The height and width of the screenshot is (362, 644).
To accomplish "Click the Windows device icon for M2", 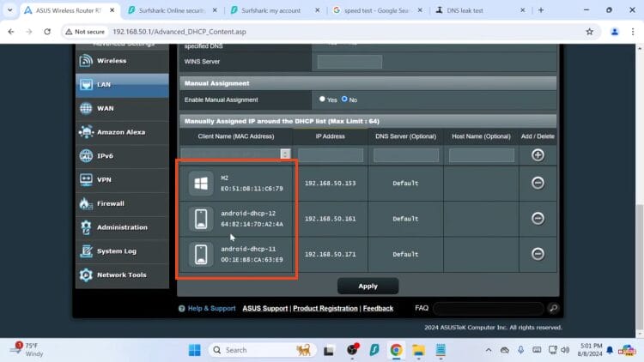I will pyautogui.click(x=201, y=184).
